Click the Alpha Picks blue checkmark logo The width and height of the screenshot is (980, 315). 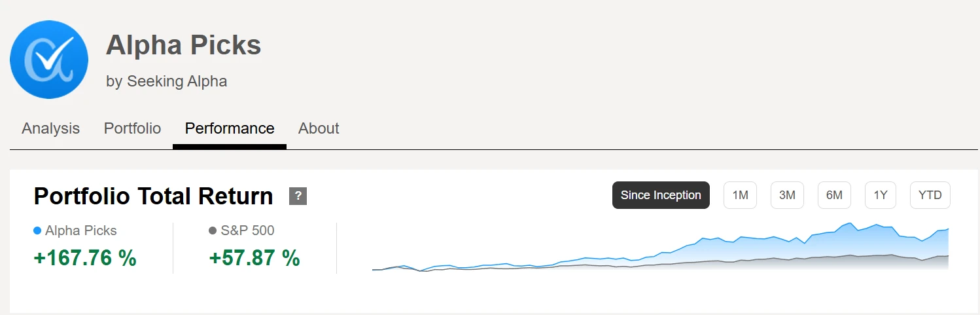[49, 60]
